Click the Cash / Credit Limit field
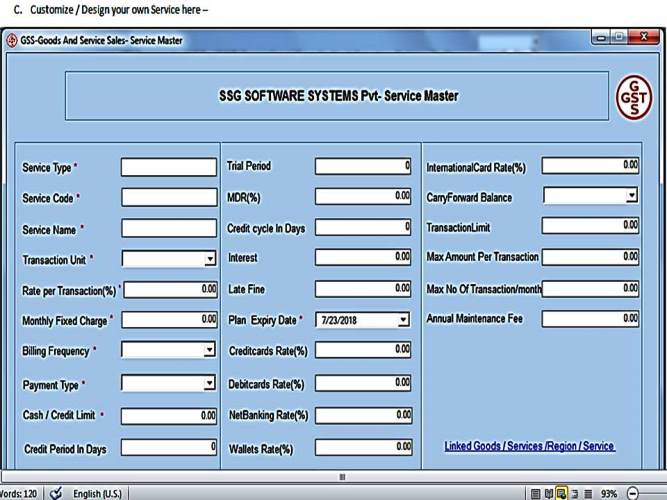This screenshot has height=500, width=667. [x=169, y=416]
